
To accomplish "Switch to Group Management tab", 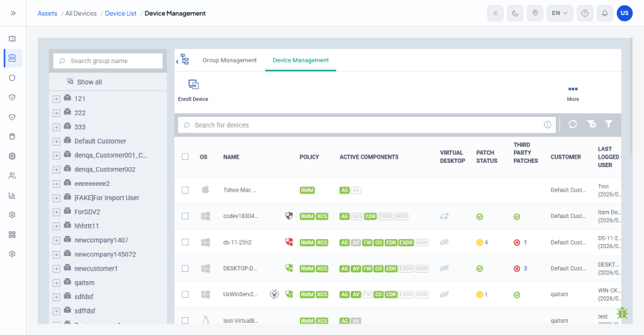I will pyautogui.click(x=229, y=60).
